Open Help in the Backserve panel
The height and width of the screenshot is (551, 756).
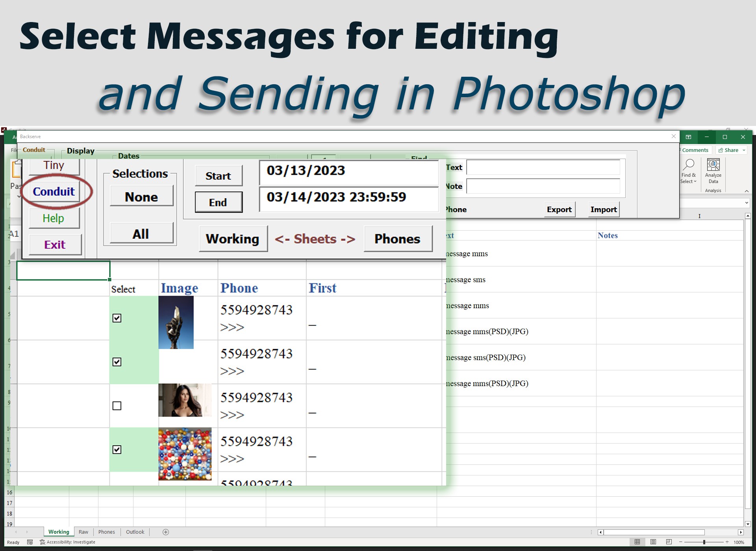pyautogui.click(x=54, y=218)
